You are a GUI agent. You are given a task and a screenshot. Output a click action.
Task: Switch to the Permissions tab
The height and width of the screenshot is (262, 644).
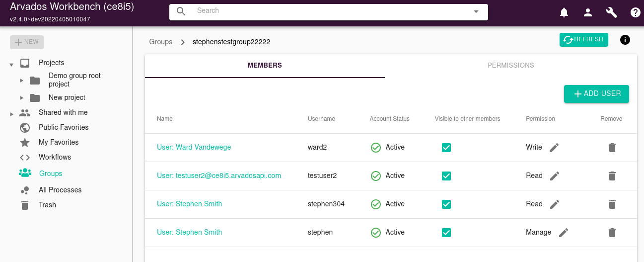[510, 66]
